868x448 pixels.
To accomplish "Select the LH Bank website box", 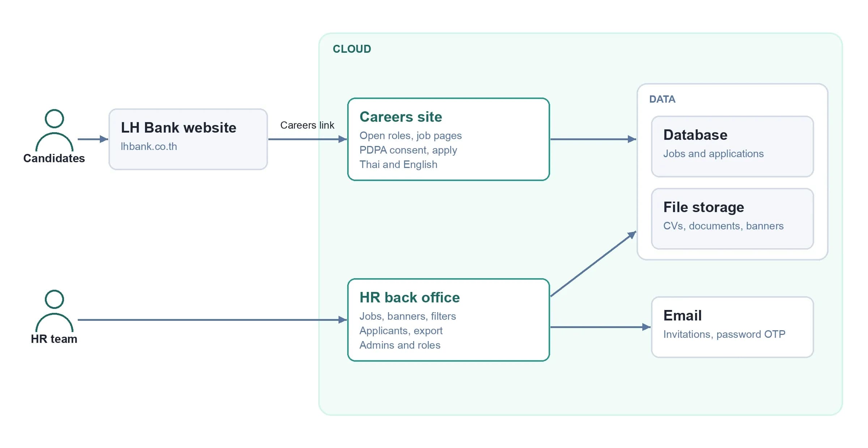I will pyautogui.click(x=188, y=139).
